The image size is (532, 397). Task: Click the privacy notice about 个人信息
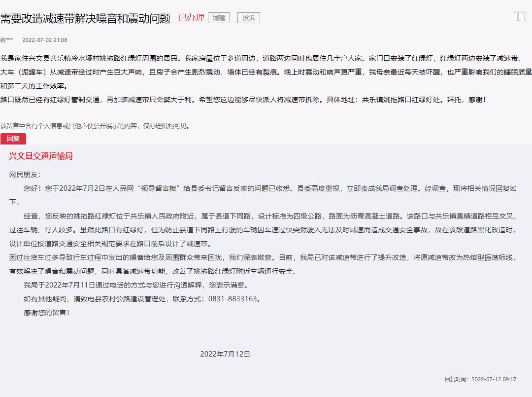click(x=95, y=126)
